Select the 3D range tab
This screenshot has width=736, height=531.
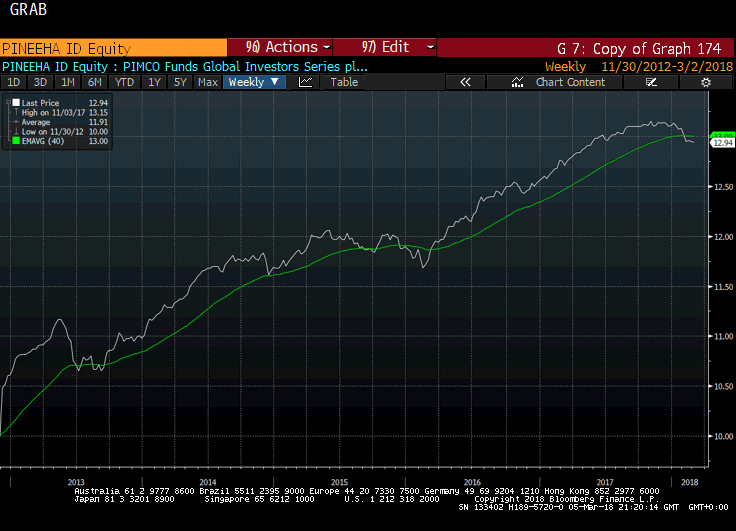coord(40,82)
